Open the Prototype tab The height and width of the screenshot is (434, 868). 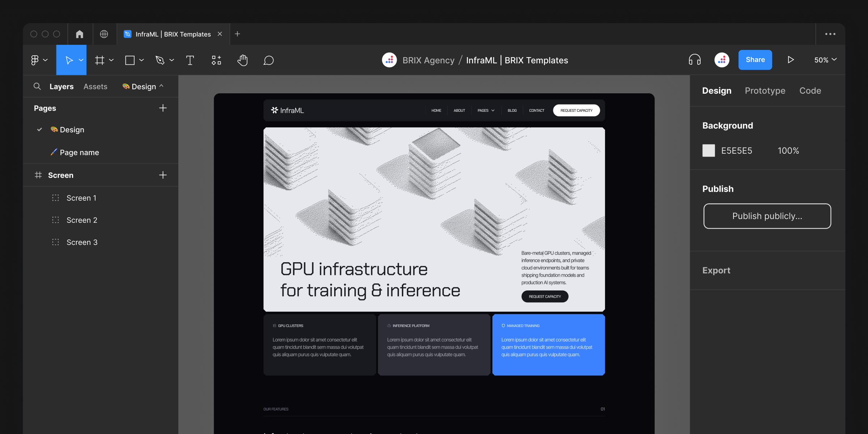[765, 91]
